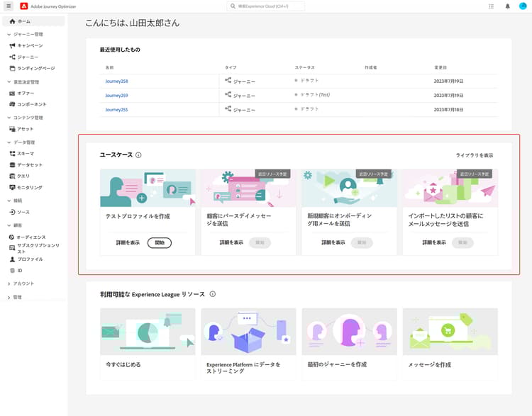
Task: Click the 名前 column header
Action: pyautogui.click(x=109, y=67)
